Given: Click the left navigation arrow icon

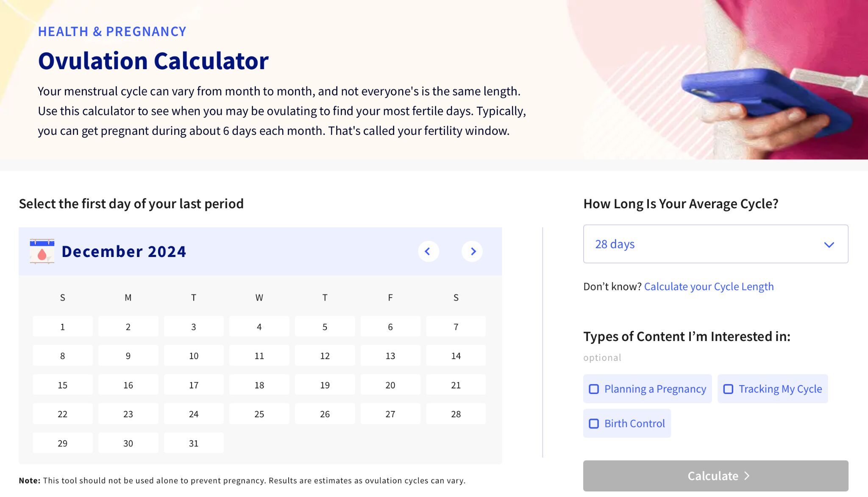Looking at the screenshot, I should click(x=428, y=251).
